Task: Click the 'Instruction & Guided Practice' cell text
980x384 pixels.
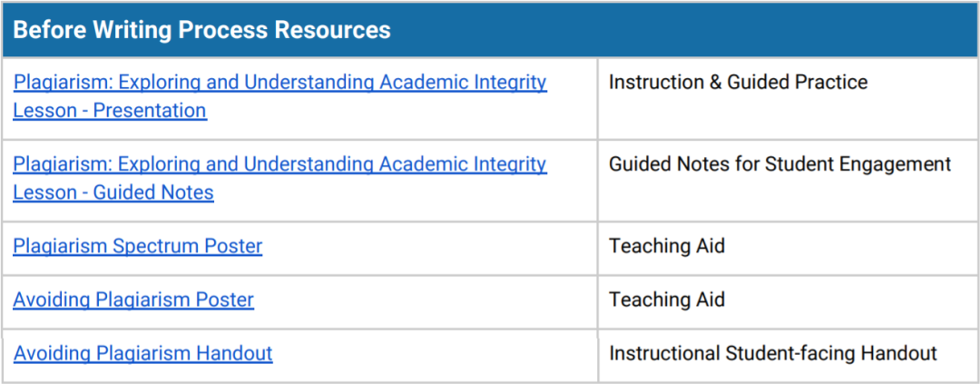Action: [738, 83]
